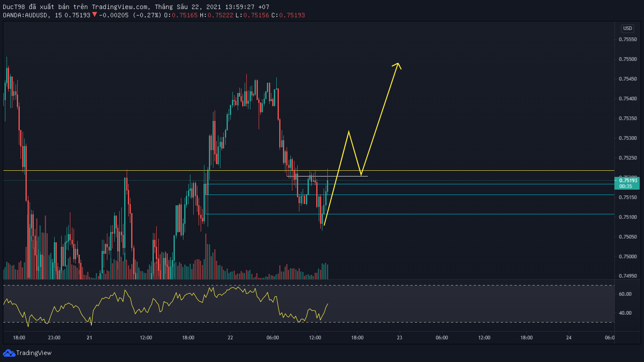
Task: Click the 0.75100 price axis label
Action: pyautogui.click(x=628, y=217)
